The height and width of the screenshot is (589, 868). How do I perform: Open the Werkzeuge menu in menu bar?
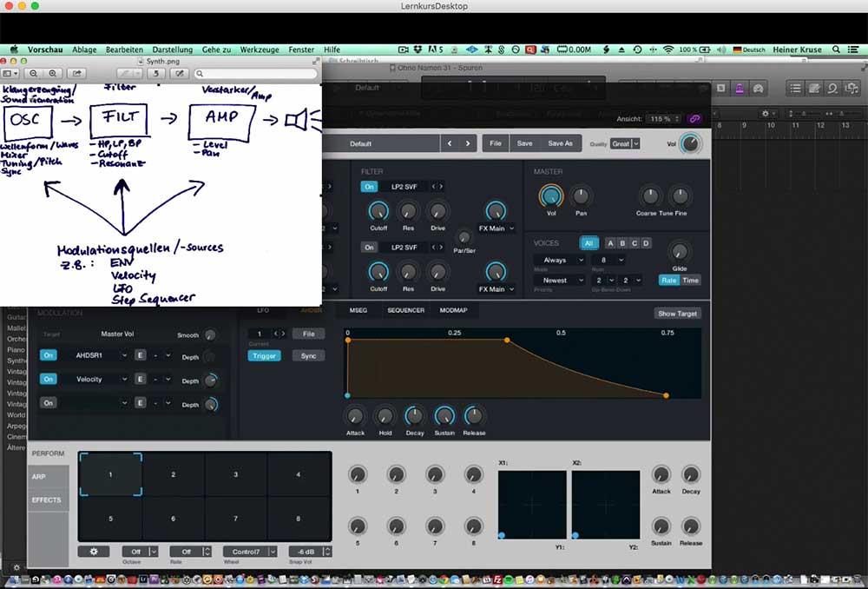click(x=259, y=50)
